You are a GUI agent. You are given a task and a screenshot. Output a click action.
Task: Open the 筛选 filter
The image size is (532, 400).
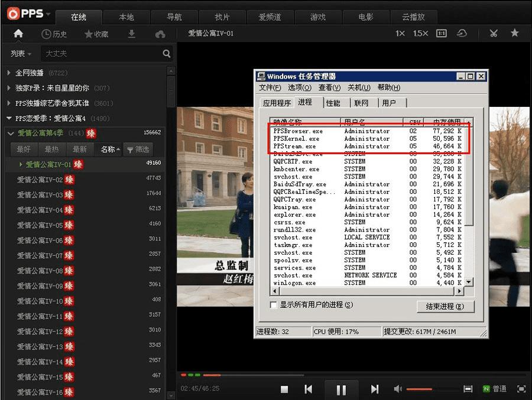(138, 149)
